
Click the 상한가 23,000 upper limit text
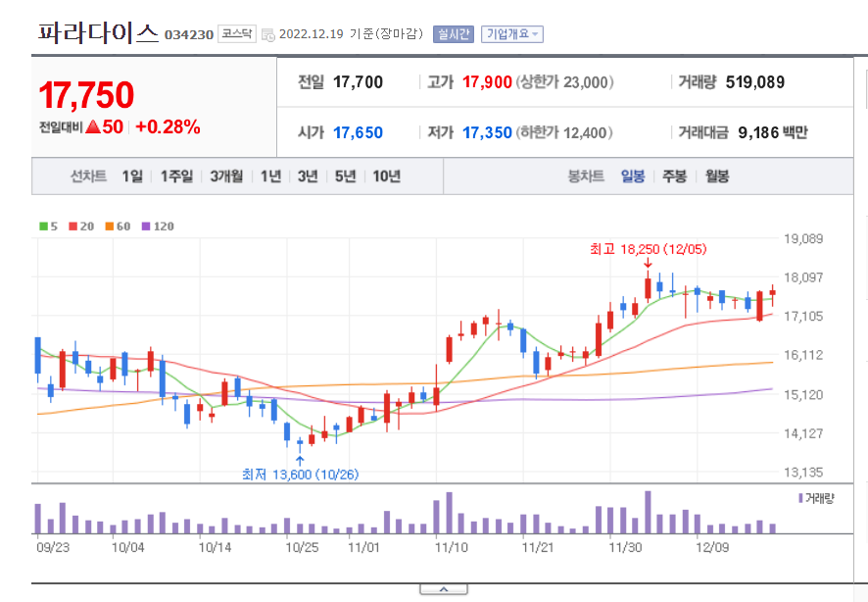[x=564, y=82]
